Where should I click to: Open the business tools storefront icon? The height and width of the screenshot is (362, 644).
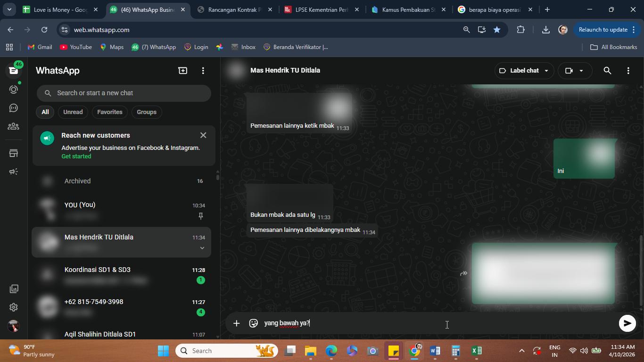tap(14, 153)
